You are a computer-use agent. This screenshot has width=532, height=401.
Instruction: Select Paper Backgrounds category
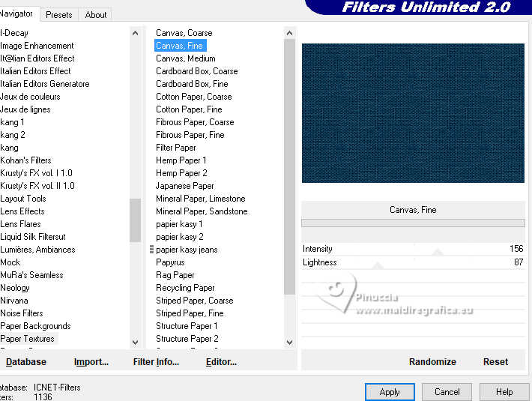[35, 326]
